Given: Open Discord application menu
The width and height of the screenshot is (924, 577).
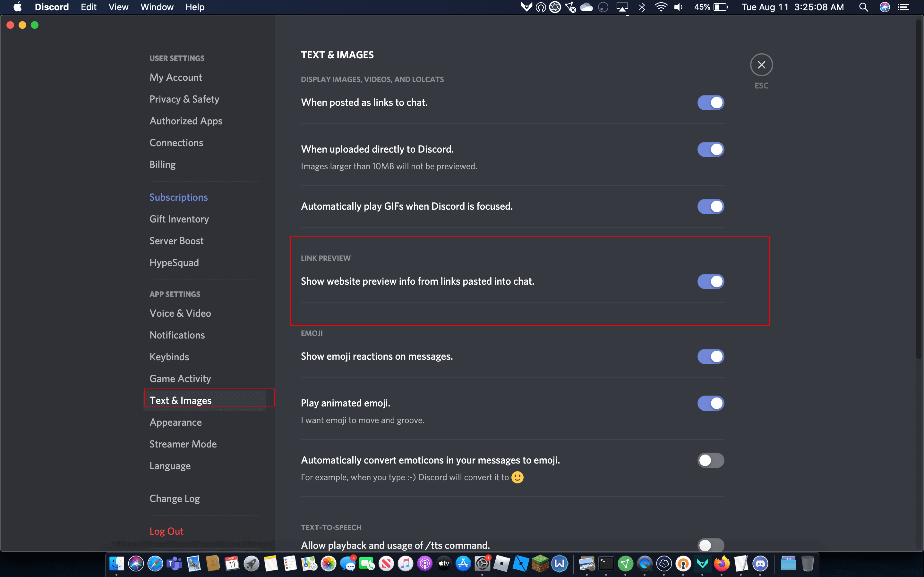Looking at the screenshot, I should (x=51, y=7).
